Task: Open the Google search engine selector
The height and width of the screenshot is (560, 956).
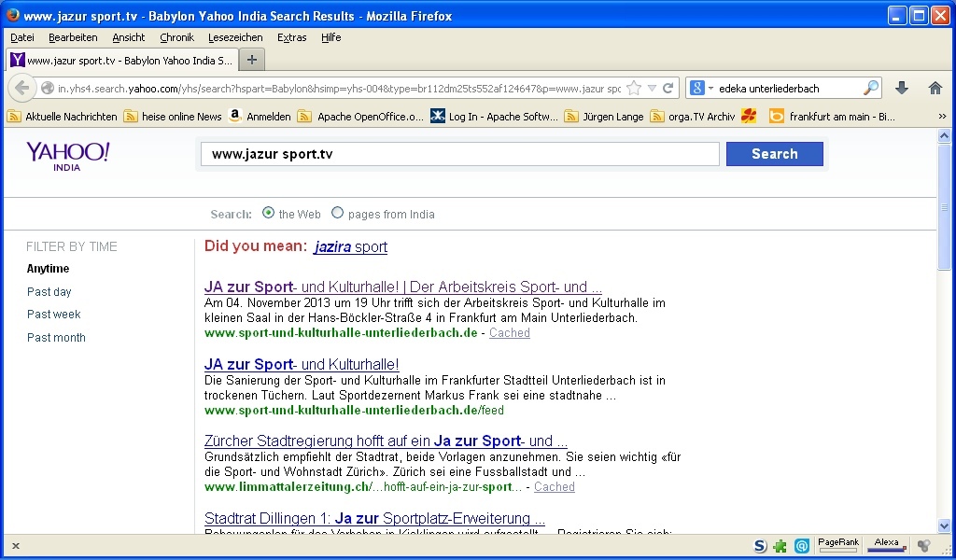Action: pos(701,89)
